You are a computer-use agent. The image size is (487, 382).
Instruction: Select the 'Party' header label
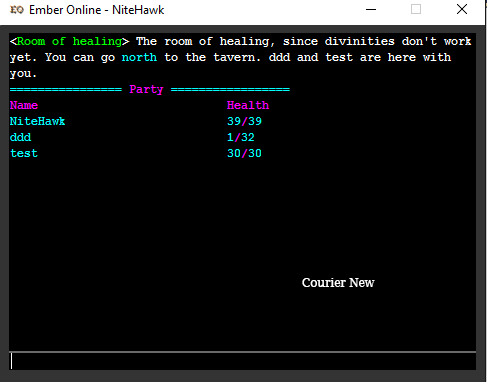click(146, 89)
